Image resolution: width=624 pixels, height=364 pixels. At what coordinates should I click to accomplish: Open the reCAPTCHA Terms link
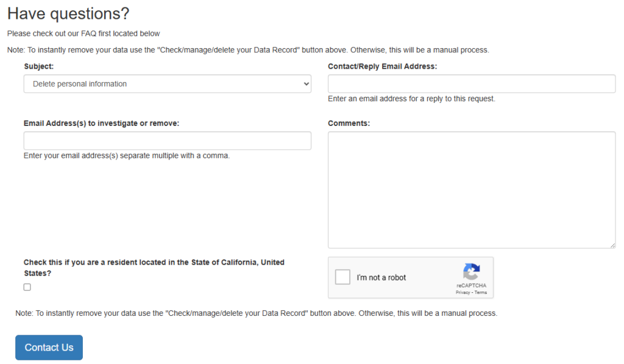(x=481, y=292)
